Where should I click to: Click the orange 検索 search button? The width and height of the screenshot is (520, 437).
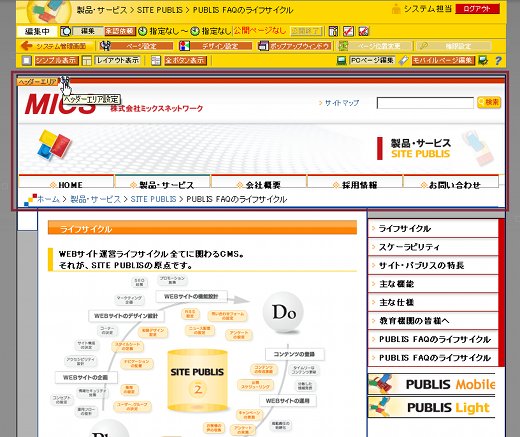(x=489, y=102)
